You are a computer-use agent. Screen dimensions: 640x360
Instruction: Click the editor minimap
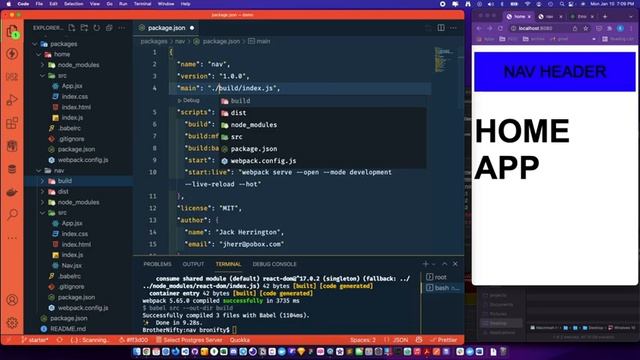pos(444,61)
